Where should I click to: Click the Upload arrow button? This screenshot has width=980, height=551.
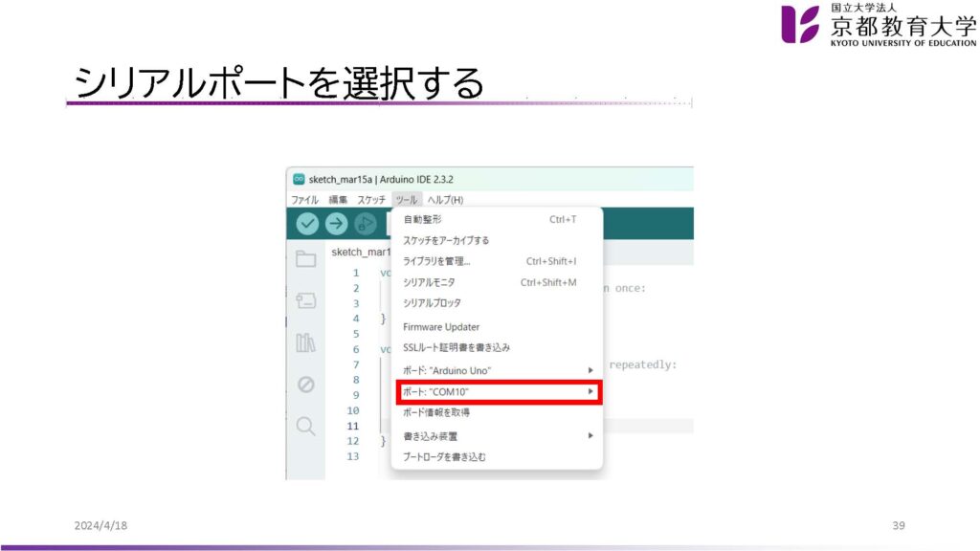coord(336,223)
